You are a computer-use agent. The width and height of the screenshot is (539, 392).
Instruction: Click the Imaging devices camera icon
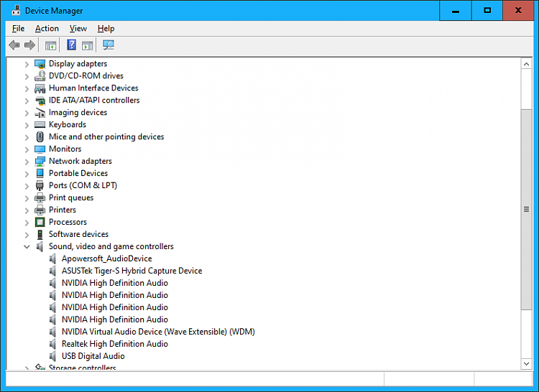click(x=40, y=113)
